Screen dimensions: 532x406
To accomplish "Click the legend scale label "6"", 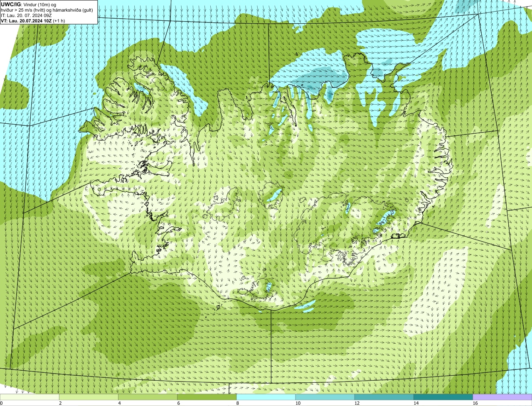I will [x=179, y=403].
